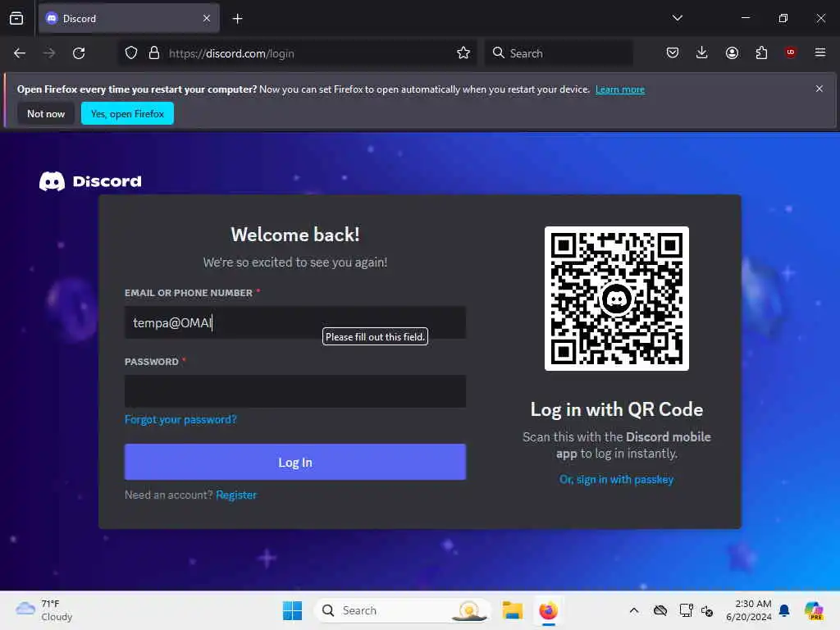Open the Firefox View recent browsing icon
The image size is (840, 630).
pos(16,18)
